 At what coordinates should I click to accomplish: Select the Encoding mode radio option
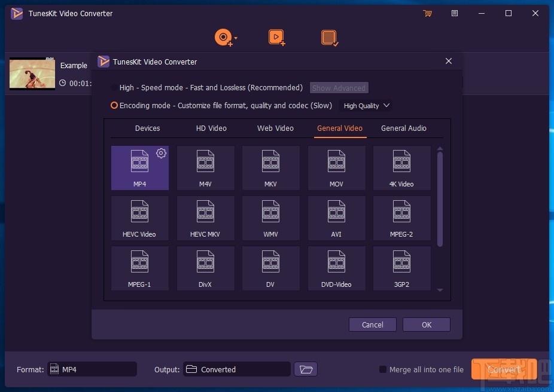[114, 106]
